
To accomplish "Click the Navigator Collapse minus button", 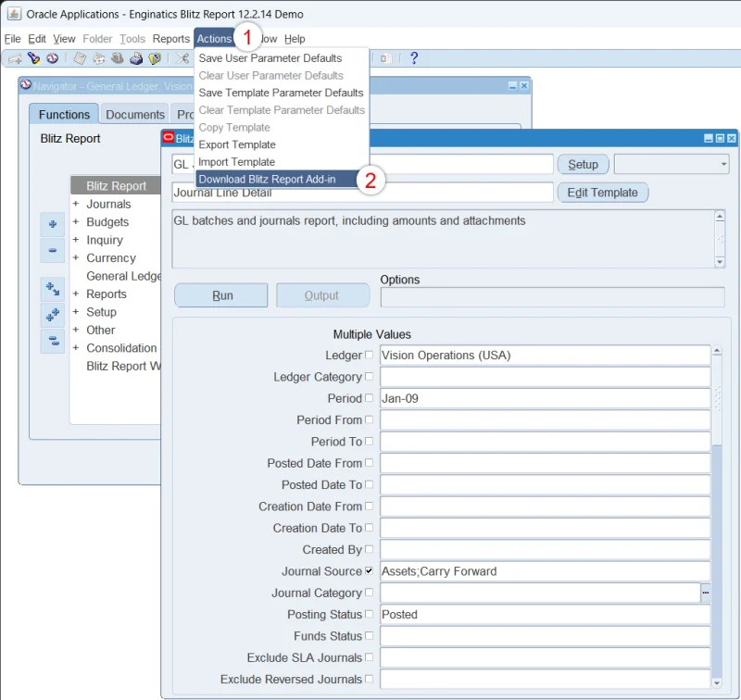I will pyautogui.click(x=53, y=250).
